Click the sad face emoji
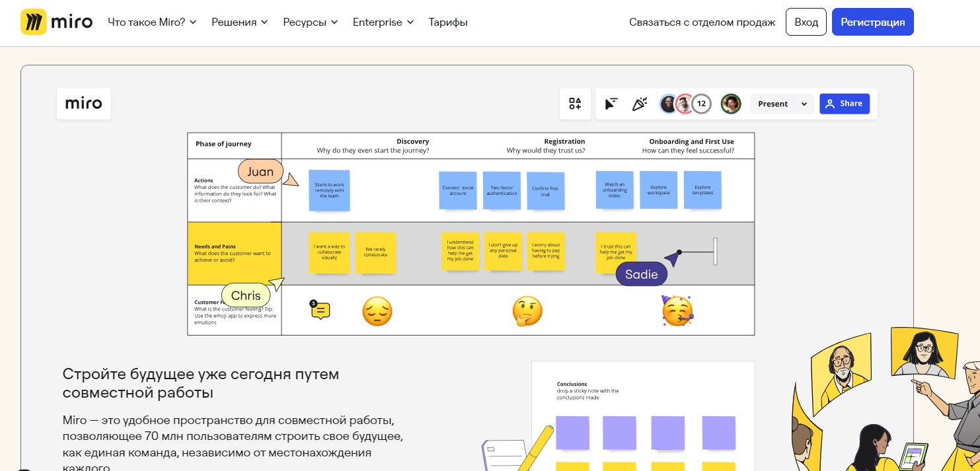Screen dimensions: 980x471 click(x=377, y=311)
